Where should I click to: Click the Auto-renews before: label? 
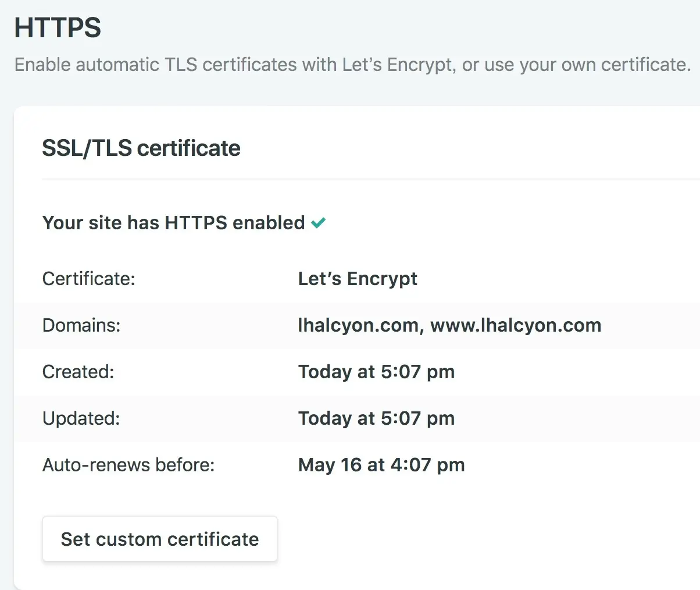click(128, 465)
